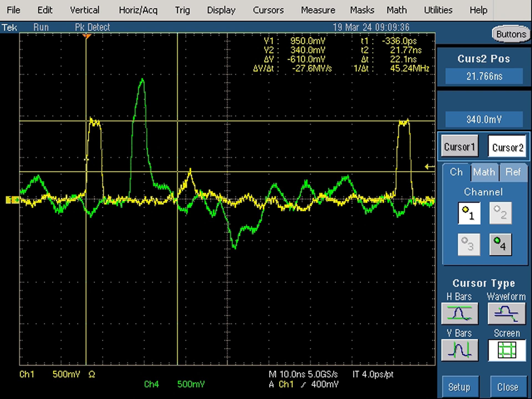The width and height of the screenshot is (532, 399).
Task: Click the Buttons mode button
Action: click(x=511, y=34)
